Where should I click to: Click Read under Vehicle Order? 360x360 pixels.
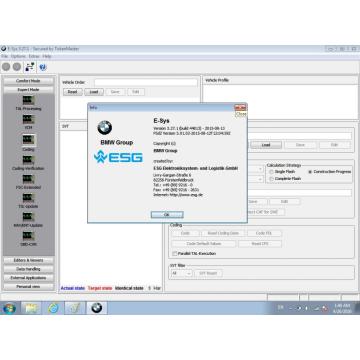[72, 92]
